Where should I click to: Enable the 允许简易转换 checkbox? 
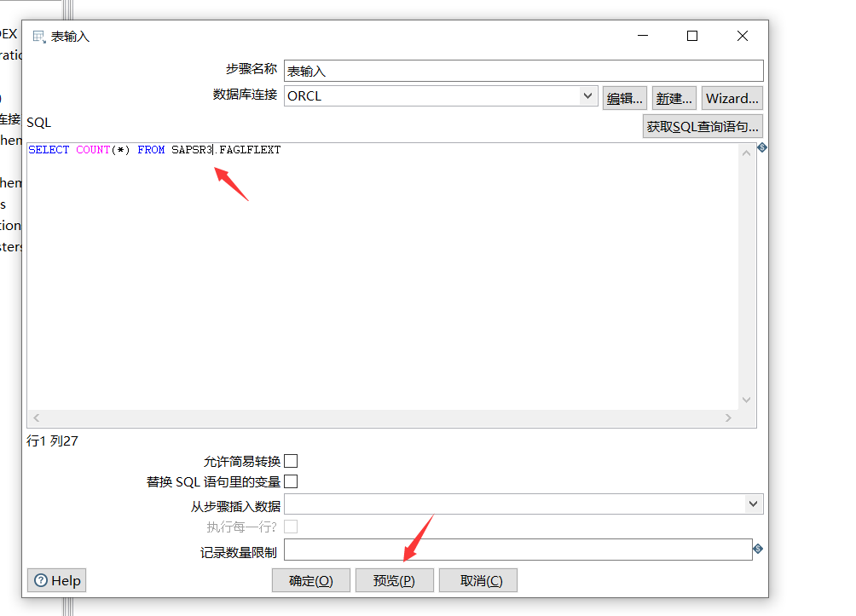click(291, 461)
